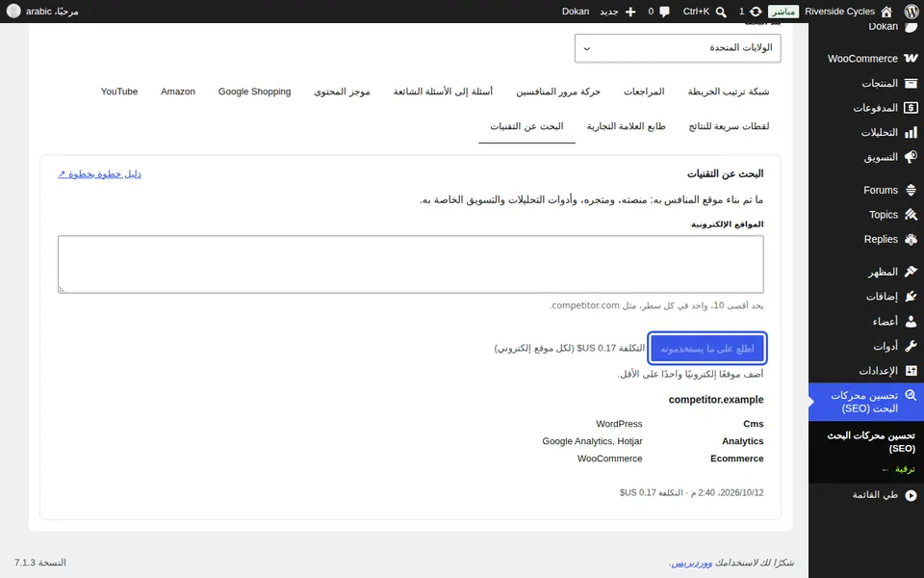Viewport: 924px width, 578px height.
Task: Click the competitor.example result heading
Action: 716,400
